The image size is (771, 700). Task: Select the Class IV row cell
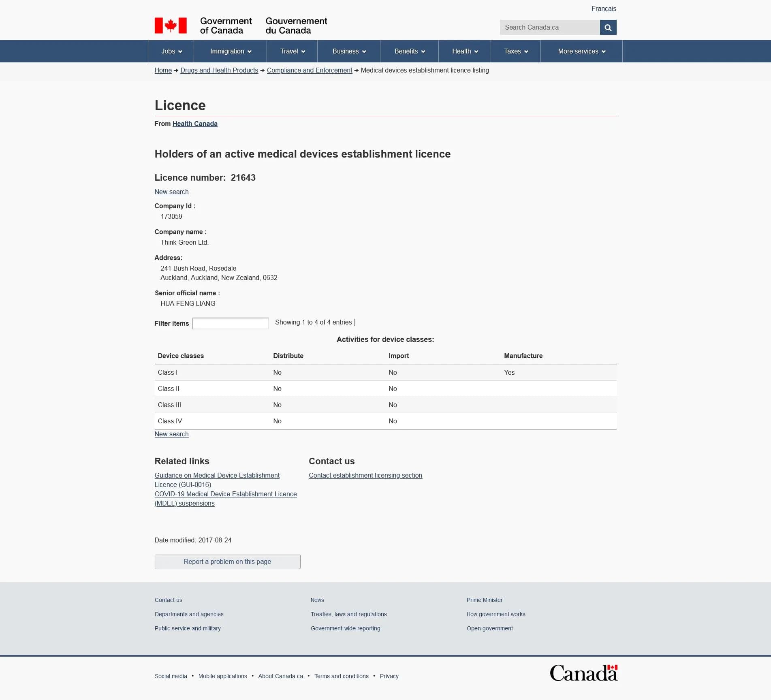[170, 421]
